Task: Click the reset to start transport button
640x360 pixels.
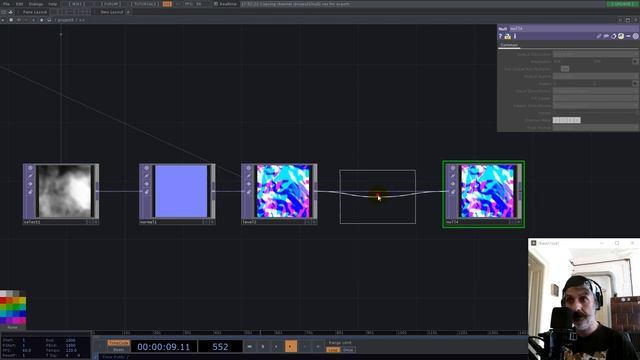Action: click(249, 347)
